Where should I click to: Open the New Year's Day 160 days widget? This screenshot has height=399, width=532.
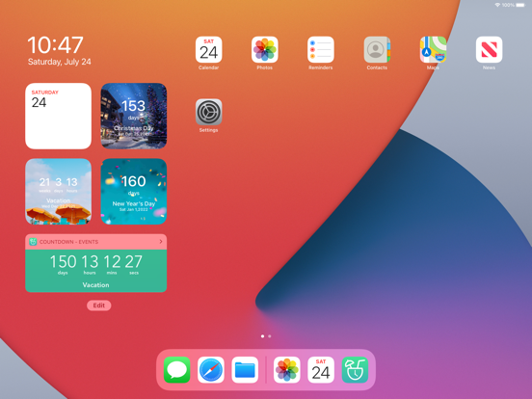coord(134,192)
